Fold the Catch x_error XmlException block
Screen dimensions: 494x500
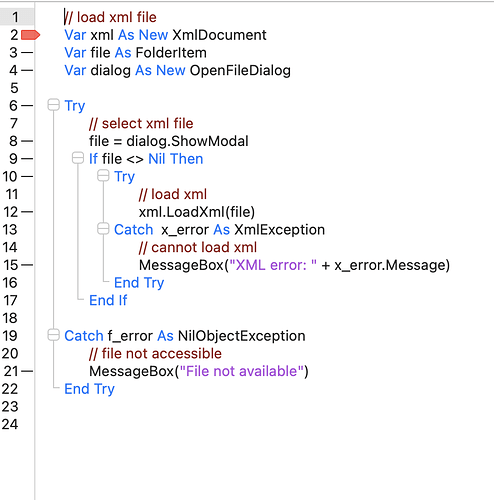103,229
